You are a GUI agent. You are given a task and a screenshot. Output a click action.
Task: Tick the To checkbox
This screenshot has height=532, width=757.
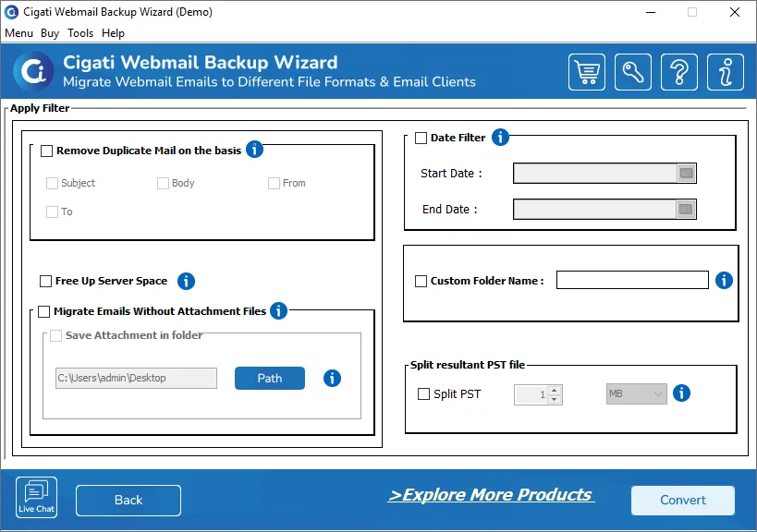pyautogui.click(x=52, y=212)
